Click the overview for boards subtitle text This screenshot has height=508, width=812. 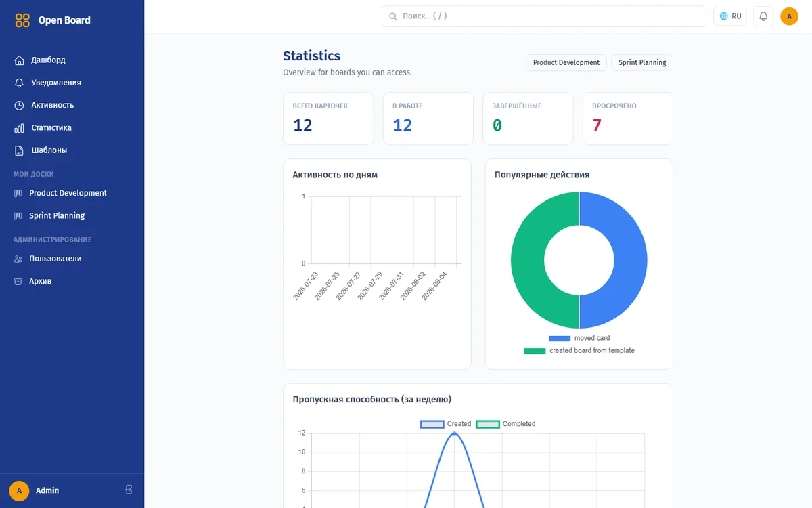pos(347,72)
